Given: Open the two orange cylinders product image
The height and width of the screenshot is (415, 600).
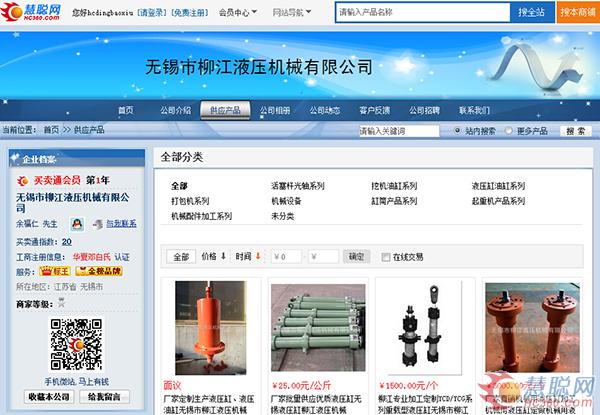Looking at the screenshot, I should pyautogui.click(x=532, y=328).
